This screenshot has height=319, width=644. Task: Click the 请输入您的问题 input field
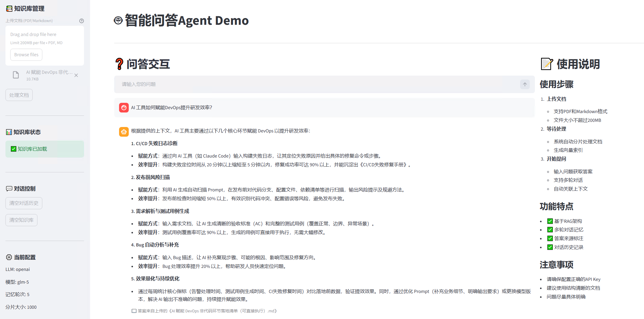point(212,84)
